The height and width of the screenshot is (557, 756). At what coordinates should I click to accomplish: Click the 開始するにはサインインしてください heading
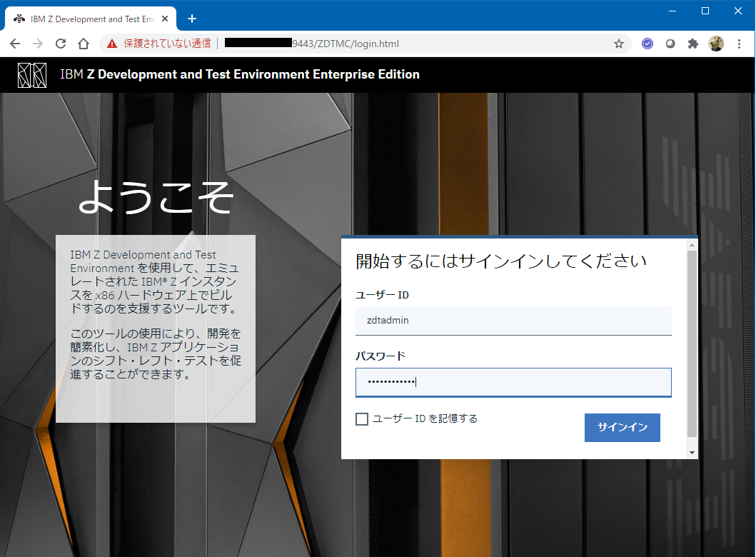click(501, 261)
